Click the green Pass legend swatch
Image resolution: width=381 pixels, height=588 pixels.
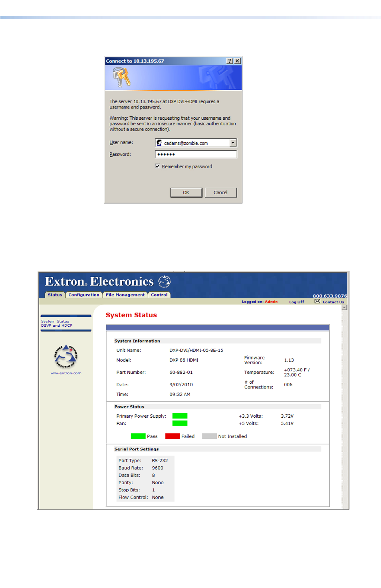(x=138, y=436)
